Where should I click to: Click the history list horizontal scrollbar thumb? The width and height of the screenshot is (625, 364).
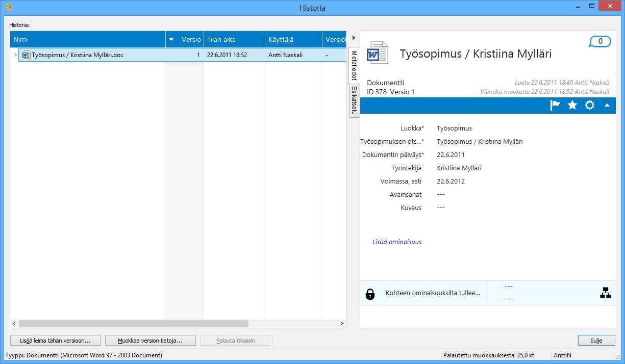134,324
